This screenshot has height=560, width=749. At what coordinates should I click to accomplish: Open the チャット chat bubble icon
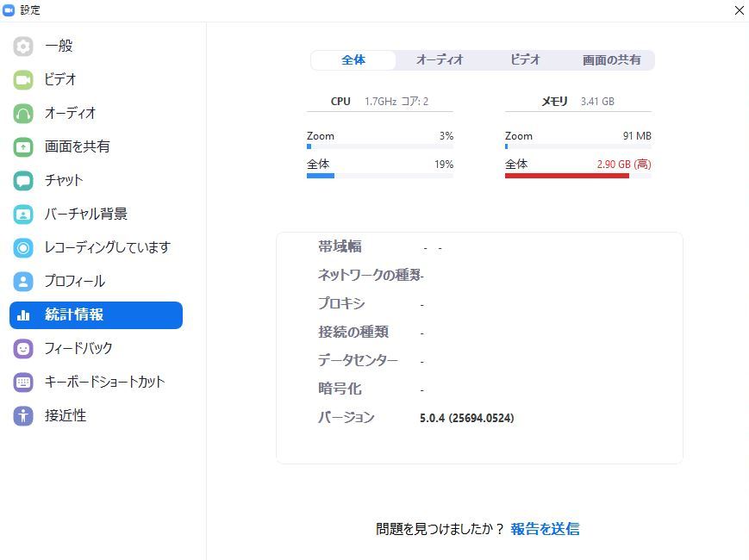pyautogui.click(x=23, y=180)
